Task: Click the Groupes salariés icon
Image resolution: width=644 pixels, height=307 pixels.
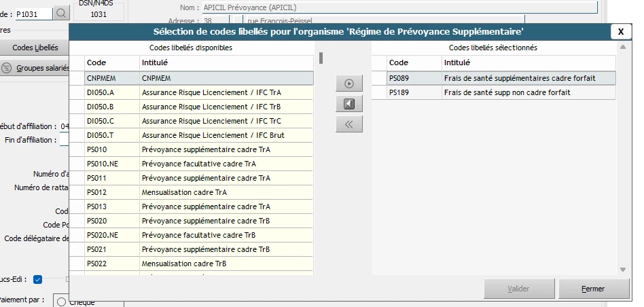Action: click(7, 68)
